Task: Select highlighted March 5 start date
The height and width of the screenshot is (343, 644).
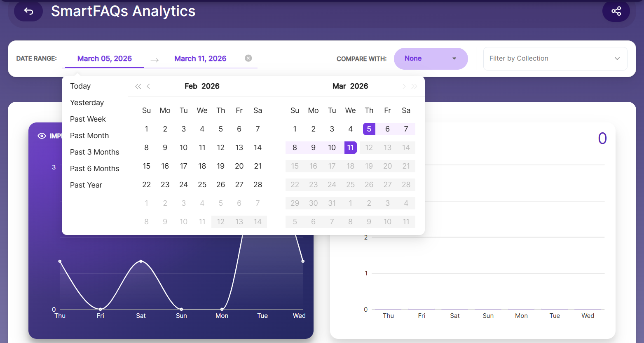Action: pyautogui.click(x=369, y=129)
